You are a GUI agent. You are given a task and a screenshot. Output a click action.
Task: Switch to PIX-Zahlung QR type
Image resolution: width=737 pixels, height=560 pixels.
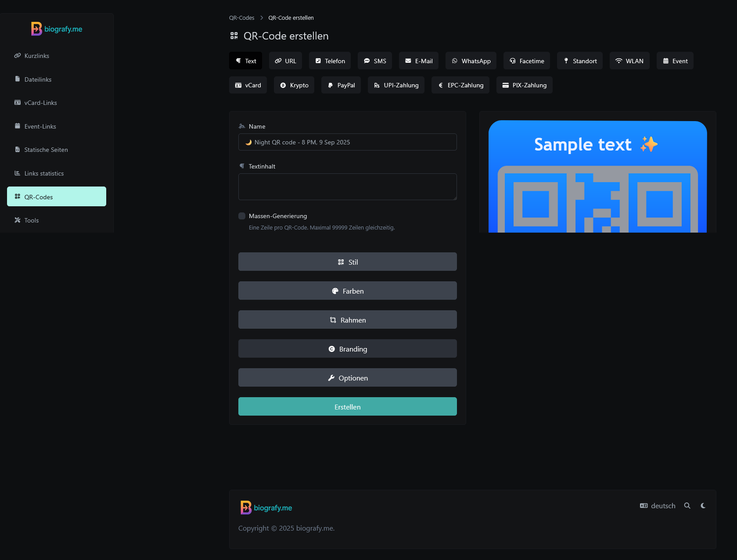(525, 85)
